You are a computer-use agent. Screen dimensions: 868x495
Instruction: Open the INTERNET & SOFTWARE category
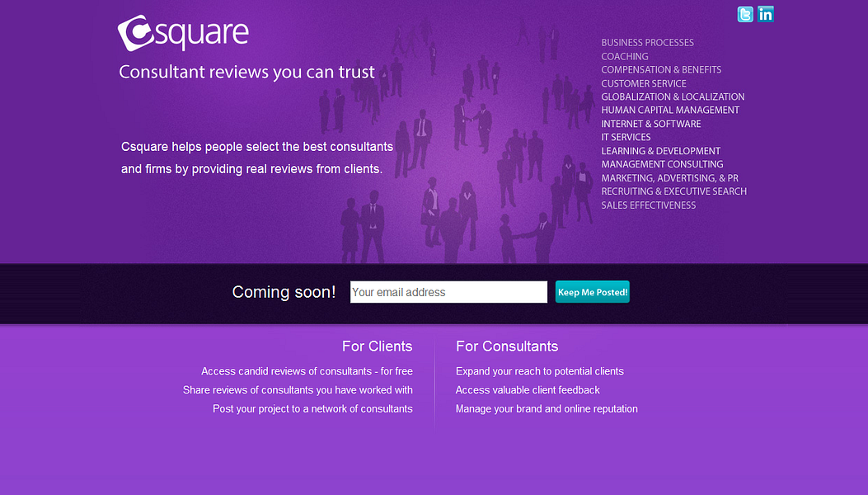pos(650,124)
